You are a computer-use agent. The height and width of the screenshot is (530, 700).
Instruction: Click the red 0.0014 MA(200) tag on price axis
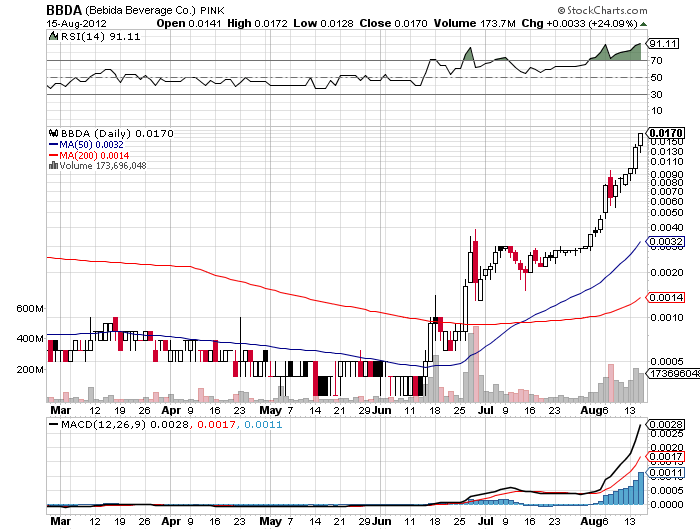665,297
